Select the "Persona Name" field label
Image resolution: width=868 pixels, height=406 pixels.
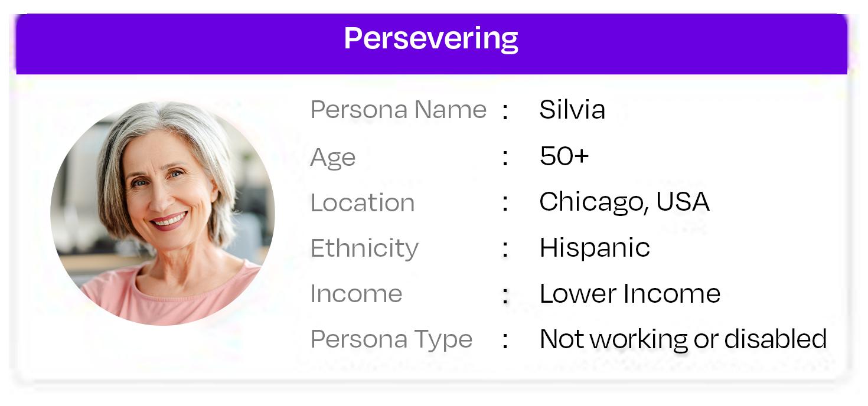[x=399, y=110]
